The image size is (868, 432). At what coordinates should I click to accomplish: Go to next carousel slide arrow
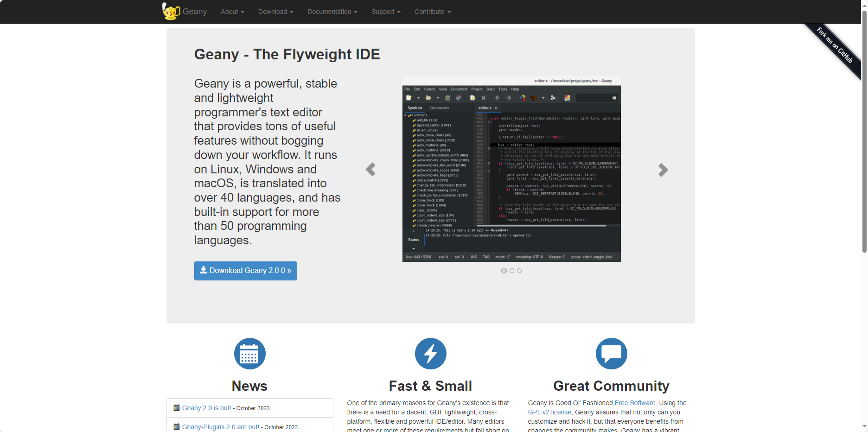[x=663, y=170]
